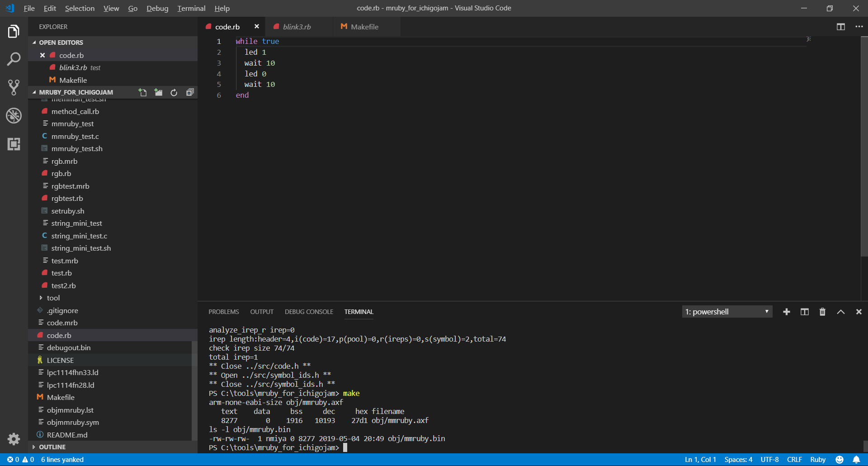The image size is (868, 466).
Task: Collapse all folders in explorer
Action: pyautogui.click(x=190, y=92)
